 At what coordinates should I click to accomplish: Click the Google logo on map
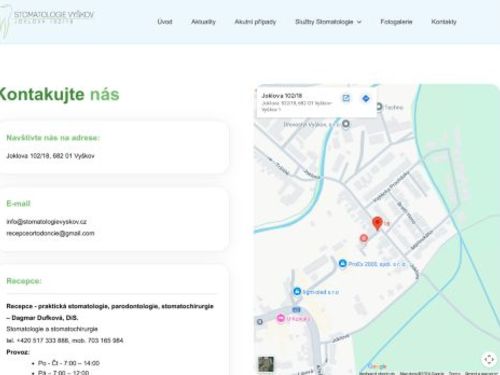pyautogui.click(x=377, y=366)
